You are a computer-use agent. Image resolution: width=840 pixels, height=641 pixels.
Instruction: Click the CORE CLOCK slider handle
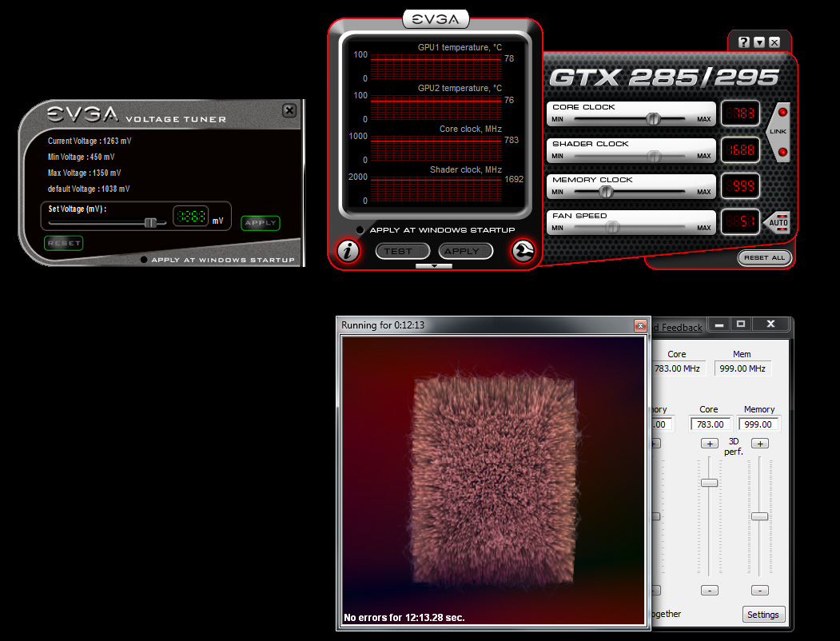tap(652, 119)
